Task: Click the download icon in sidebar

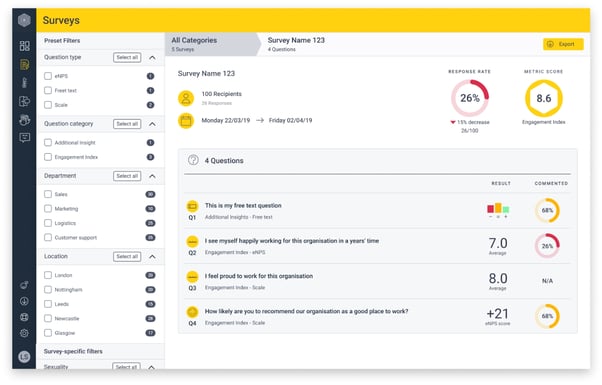Action: [24, 301]
